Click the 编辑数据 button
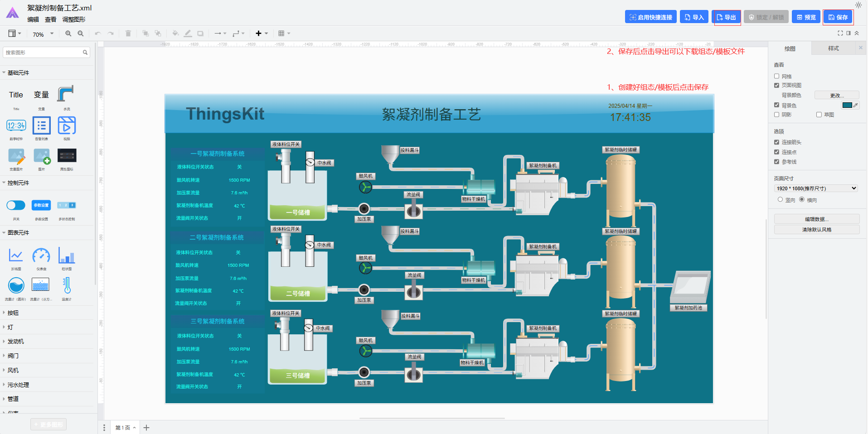Viewport: 868px width, 434px height. tap(816, 219)
